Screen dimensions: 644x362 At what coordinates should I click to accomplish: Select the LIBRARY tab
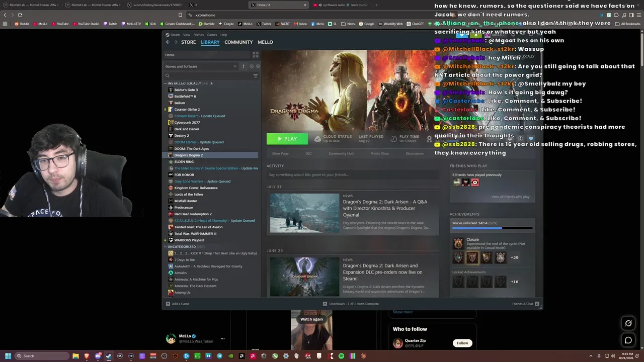click(210, 42)
